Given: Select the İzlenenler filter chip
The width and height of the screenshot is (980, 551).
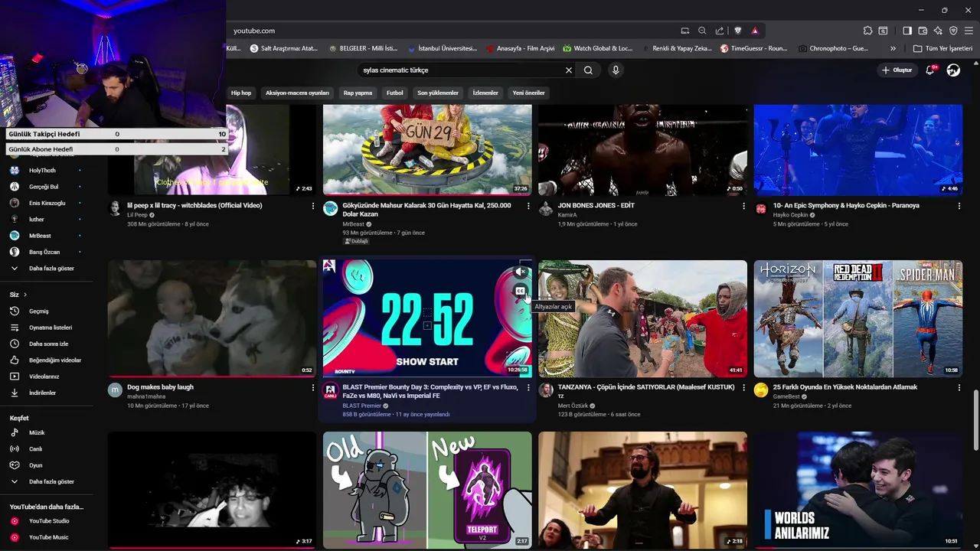Looking at the screenshot, I should 485,93.
